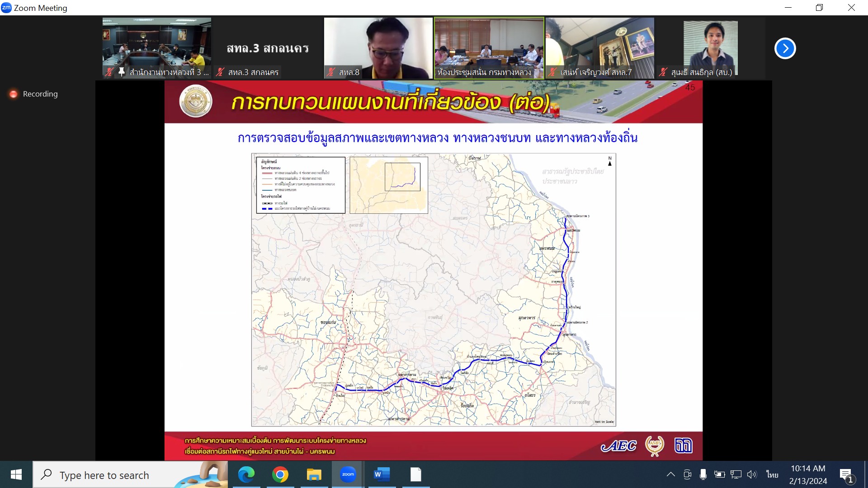Open the clock and calendar flyout

808,474
